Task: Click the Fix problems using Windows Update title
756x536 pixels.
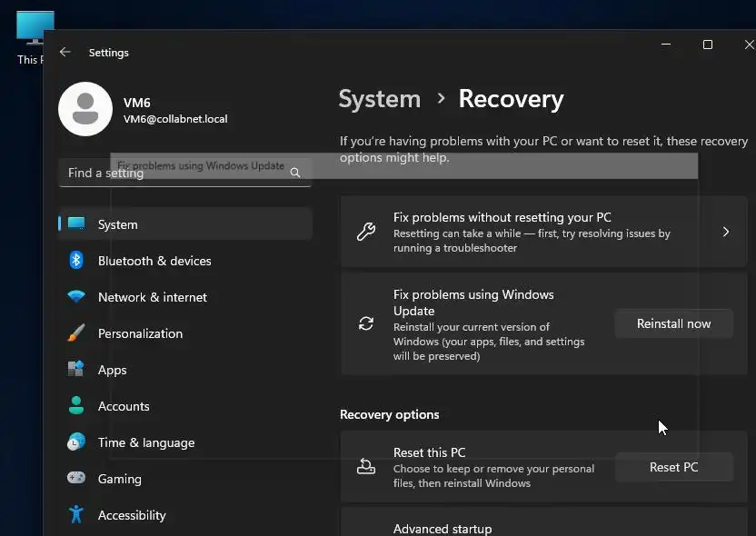Action: click(x=473, y=303)
